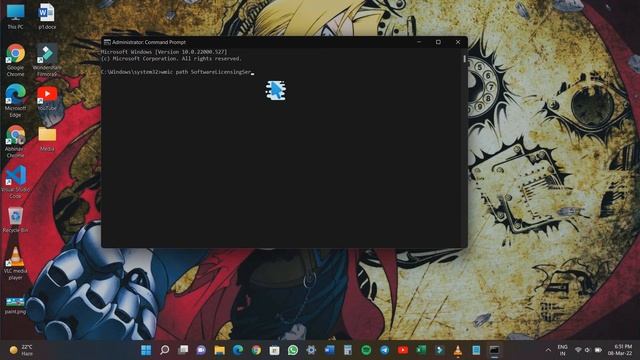The height and width of the screenshot is (360, 640).
Task: Launch Google Chrome desktop shortcut
Action: click(x=16, y=60)
